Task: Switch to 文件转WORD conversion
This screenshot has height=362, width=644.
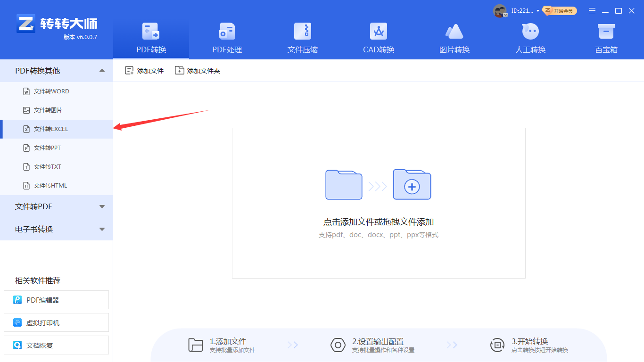Action: click(x=52, y=91)
